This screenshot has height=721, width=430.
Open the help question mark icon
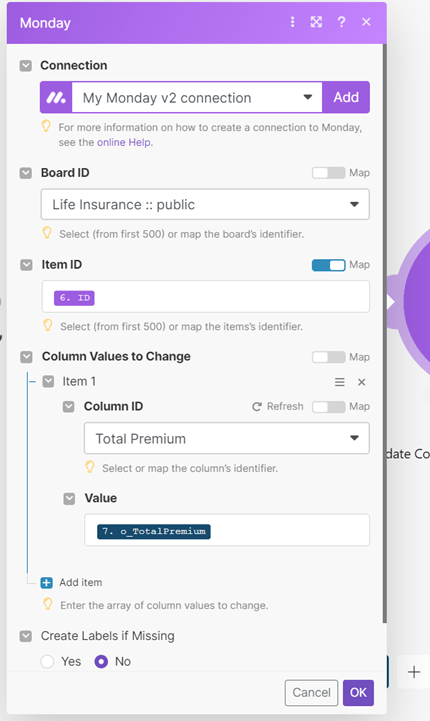(x=341, y=22)
